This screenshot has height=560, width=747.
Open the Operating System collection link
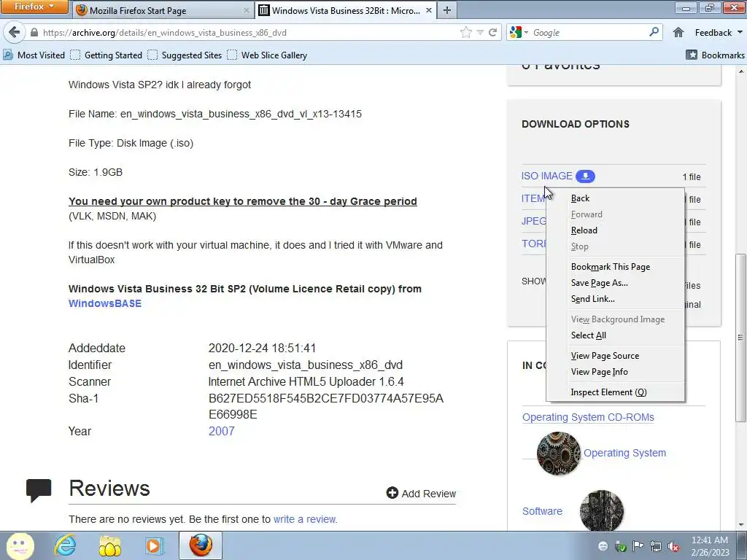624,453
